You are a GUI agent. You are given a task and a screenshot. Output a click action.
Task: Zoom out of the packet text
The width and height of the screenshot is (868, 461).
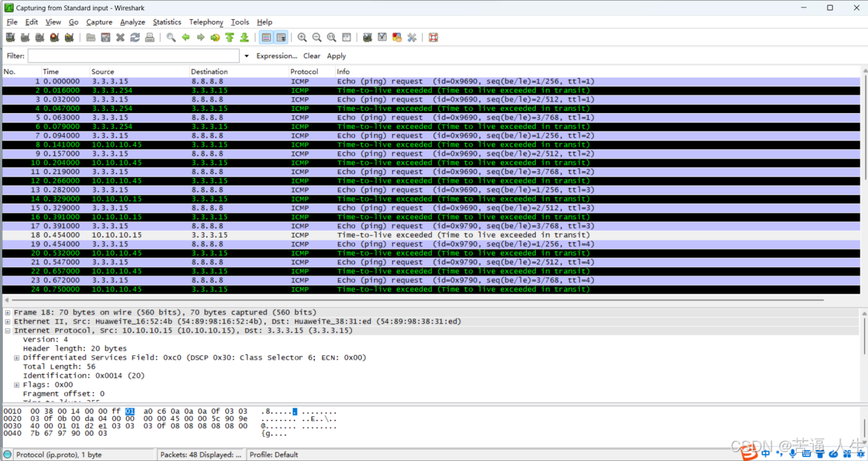pyautogui.click(x=317, y=38)
